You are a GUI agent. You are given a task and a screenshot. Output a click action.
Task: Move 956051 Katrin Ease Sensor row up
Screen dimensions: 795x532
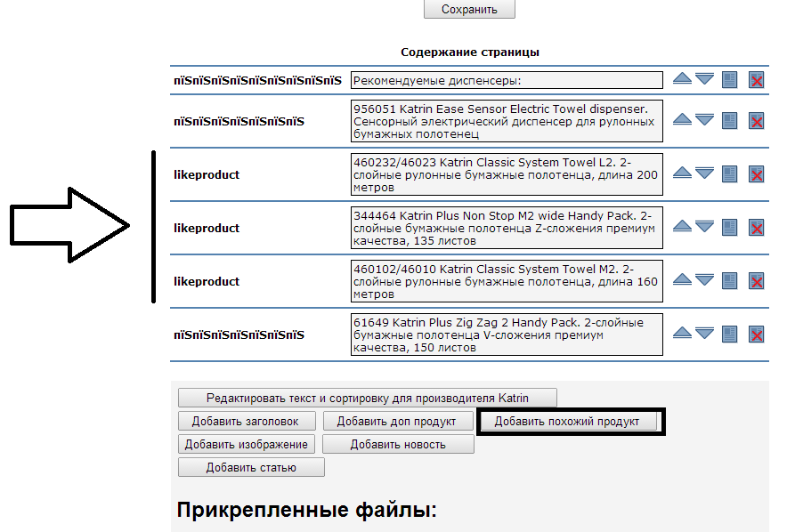pyautogui.click(x=682, y=119)
